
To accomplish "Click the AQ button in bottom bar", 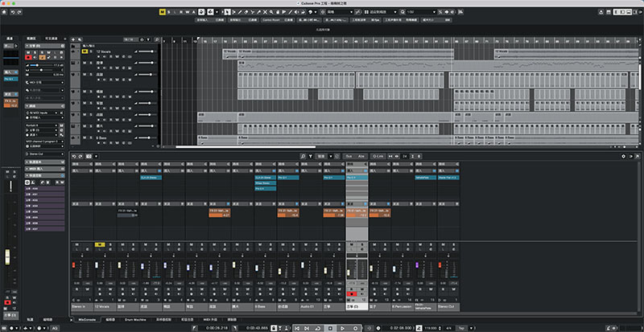I will (55, 328).
